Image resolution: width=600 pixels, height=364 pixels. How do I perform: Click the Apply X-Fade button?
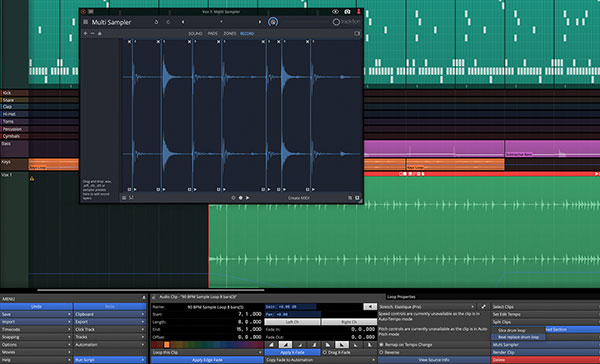293,353
